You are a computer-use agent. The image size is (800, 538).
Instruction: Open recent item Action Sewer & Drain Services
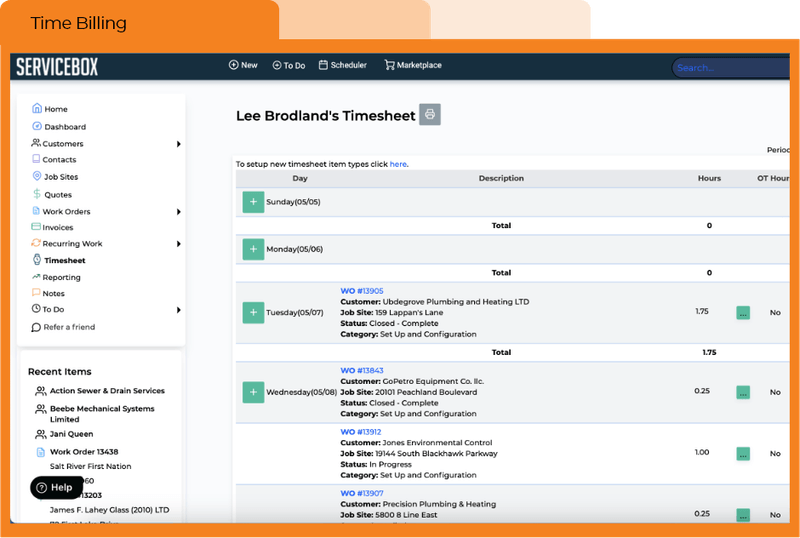[107, 390]
